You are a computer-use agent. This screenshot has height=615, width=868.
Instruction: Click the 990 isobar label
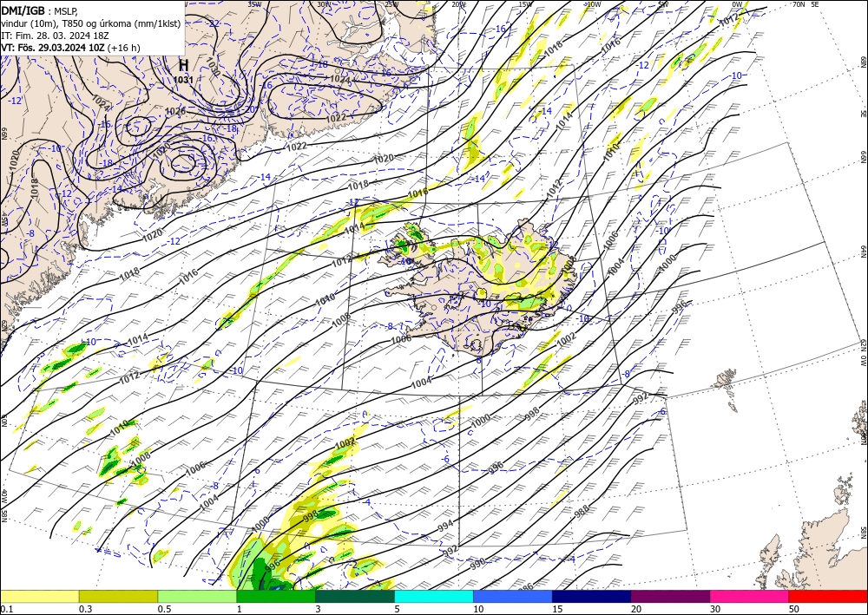[x=477, y=564]
